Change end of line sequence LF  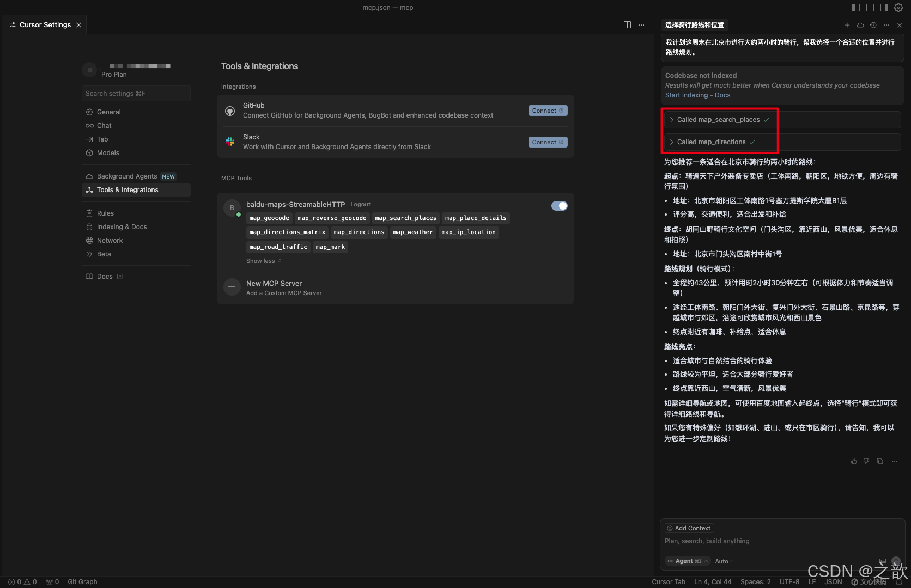coord(812,582)
